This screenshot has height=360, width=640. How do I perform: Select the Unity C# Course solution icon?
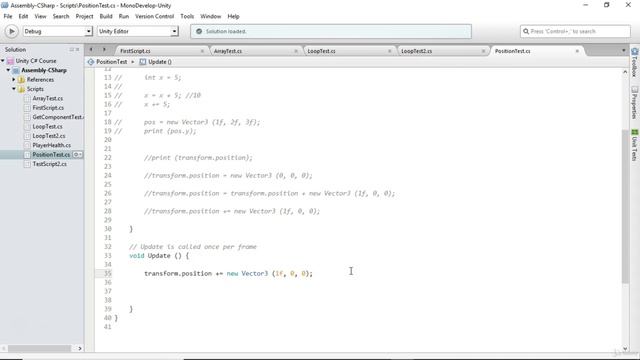coord(10,61)
